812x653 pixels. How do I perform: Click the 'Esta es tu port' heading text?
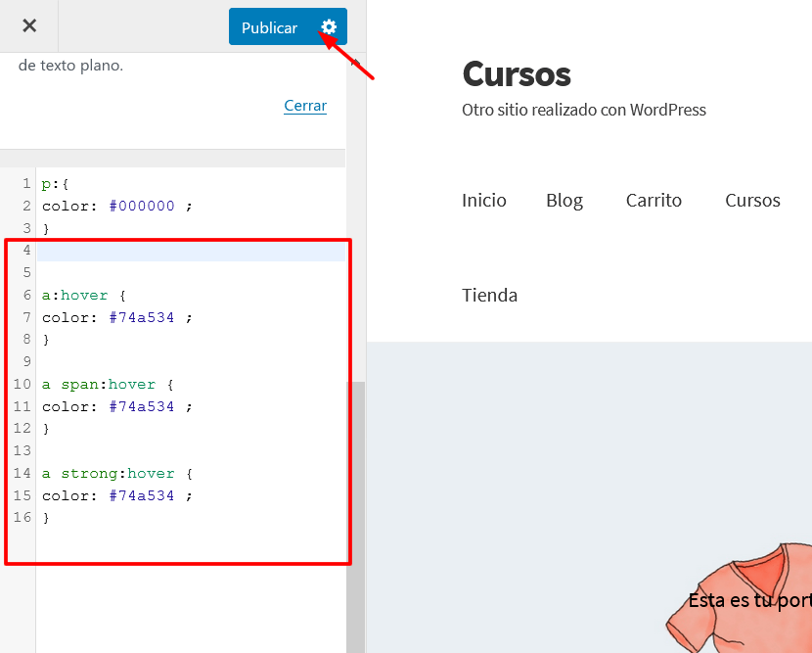click(749, 601)
